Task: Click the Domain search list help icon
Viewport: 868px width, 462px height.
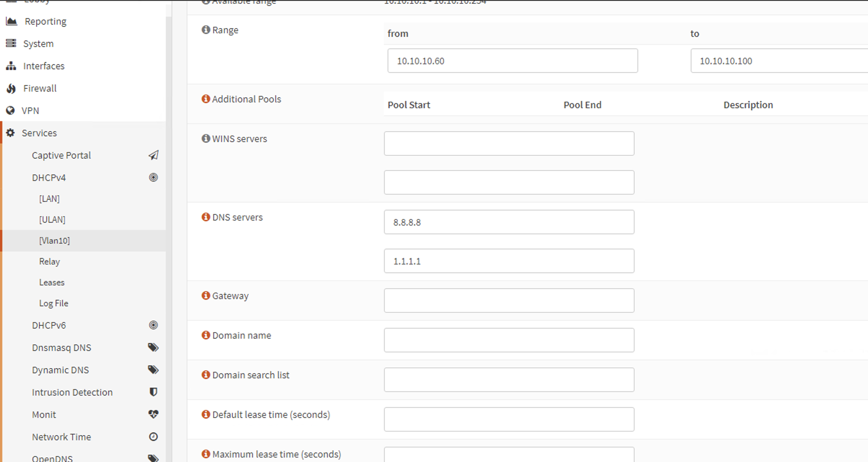Action: click(x=206, y=375)
